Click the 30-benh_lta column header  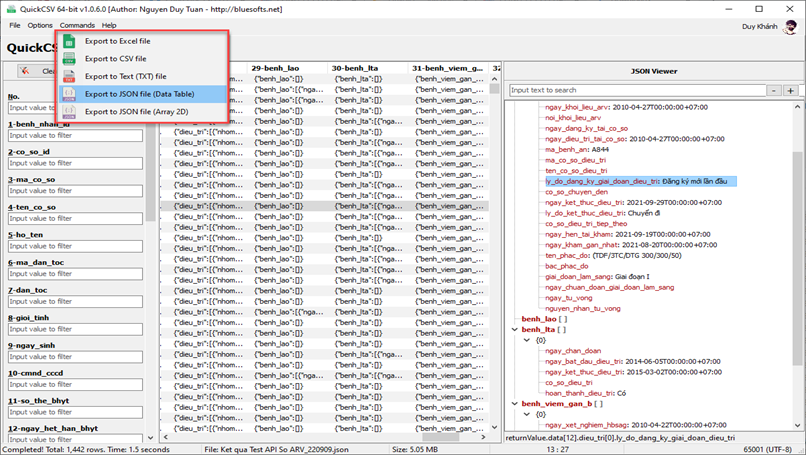click(367, 68)
